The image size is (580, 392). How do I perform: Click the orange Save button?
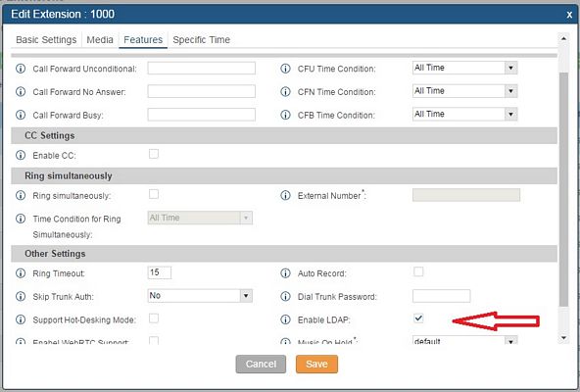pos(316,364)
